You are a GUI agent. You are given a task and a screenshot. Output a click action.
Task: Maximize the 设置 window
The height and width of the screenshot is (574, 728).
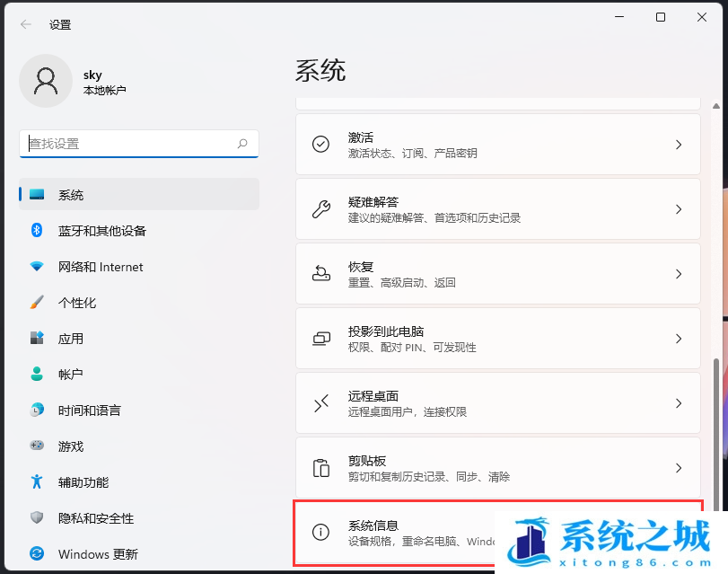click(660, 17)
